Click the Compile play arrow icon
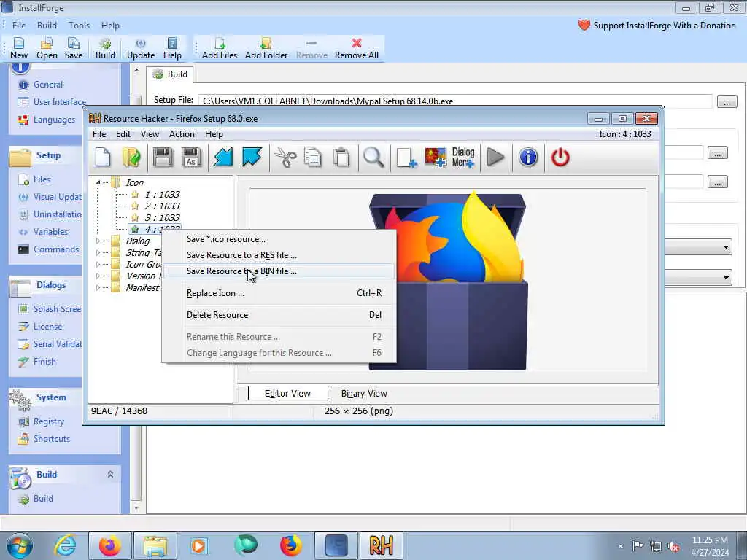This screenshot has width=747, height=560. [495, 157]
